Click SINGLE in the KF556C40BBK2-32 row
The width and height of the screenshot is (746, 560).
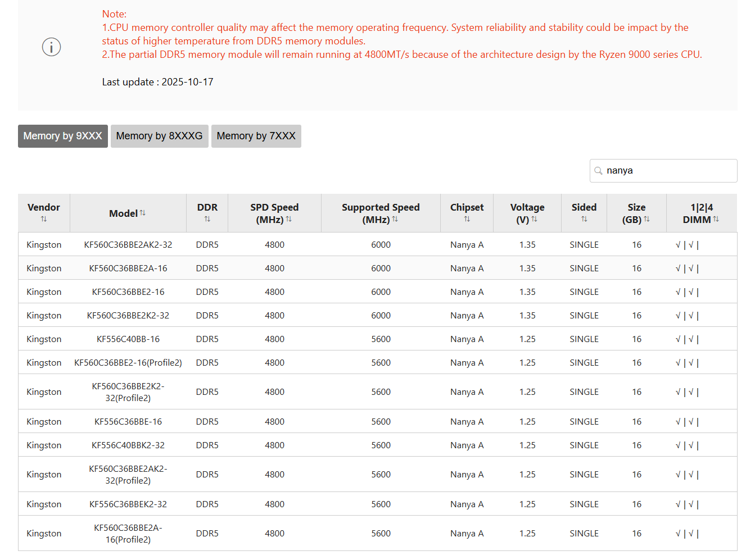pos(584,445)
